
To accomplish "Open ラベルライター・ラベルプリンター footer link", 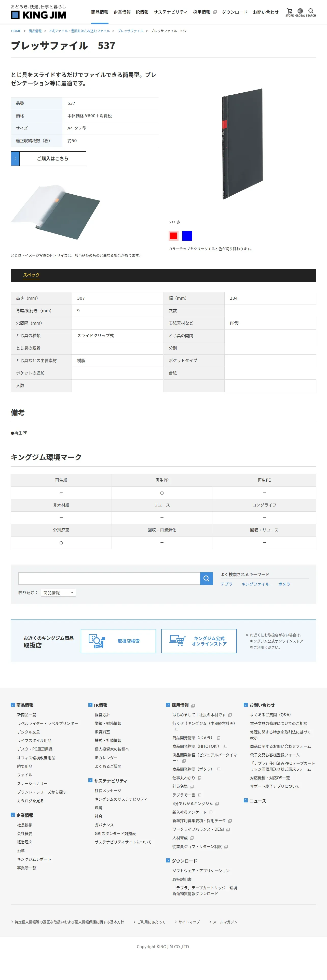I will click(47, 724).
